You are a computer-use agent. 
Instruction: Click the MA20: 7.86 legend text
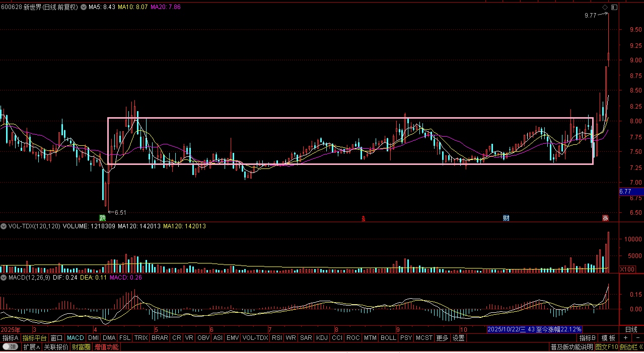tap(166, 8)
